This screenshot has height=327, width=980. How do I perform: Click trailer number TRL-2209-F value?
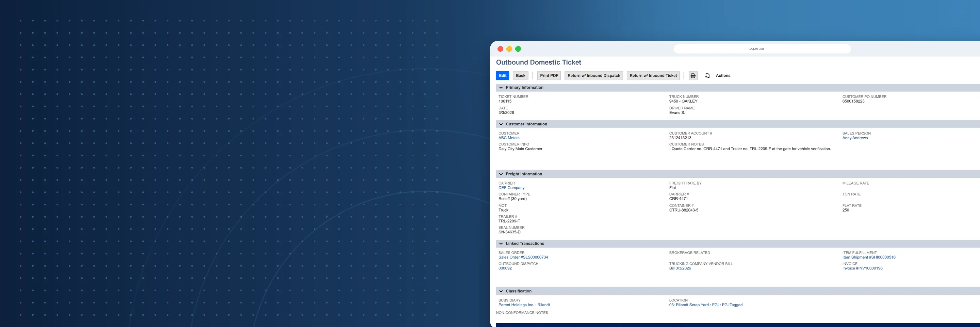[x=509, y=221]
